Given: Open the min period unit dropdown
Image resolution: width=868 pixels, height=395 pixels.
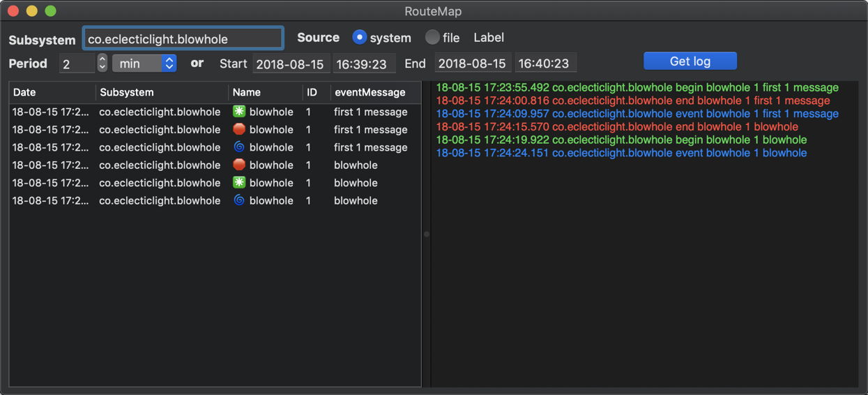Looking at the screenshot, I should [x=144, y=64].
